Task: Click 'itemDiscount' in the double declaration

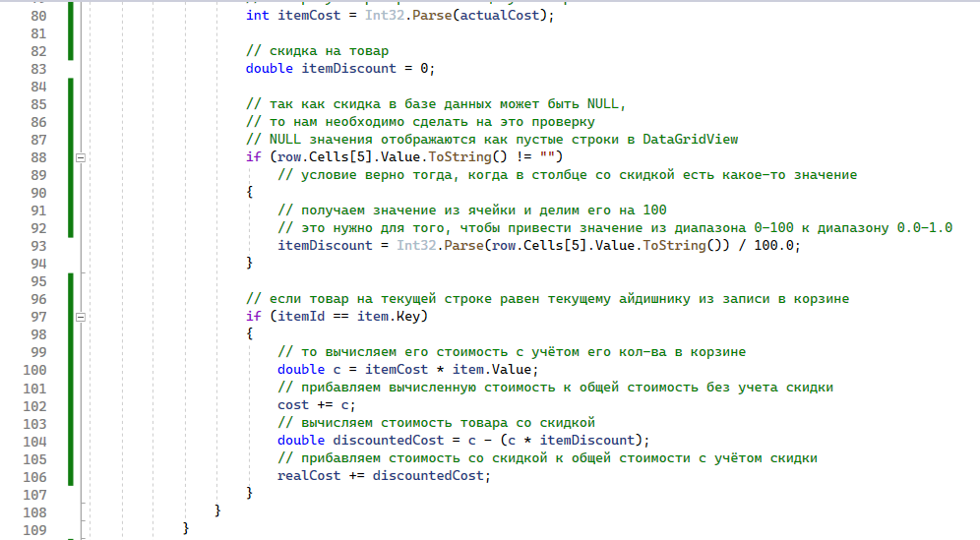Action: click(348, 68)
